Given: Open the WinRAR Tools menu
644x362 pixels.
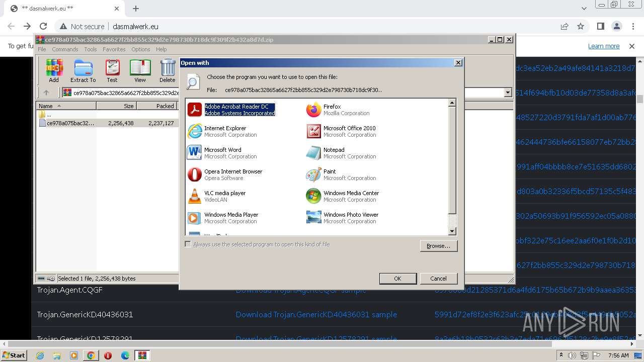Looking at the screenshot, I should pos(91,49).
